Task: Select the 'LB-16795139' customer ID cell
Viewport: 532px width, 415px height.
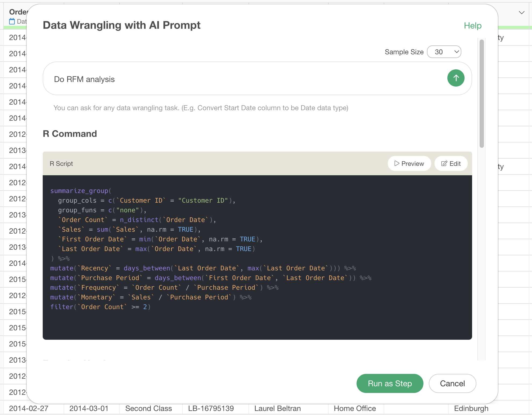Action: (211, 409)
